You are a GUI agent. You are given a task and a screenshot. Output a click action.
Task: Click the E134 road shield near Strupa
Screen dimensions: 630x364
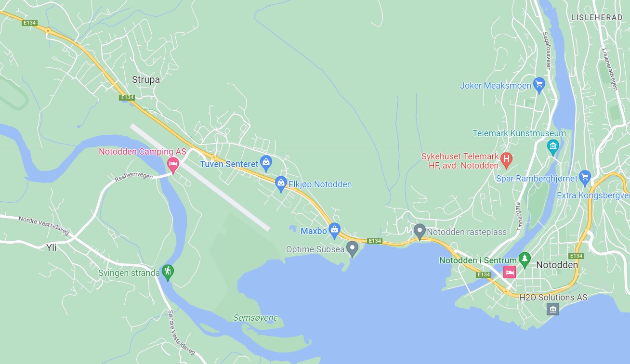point(127,98)
